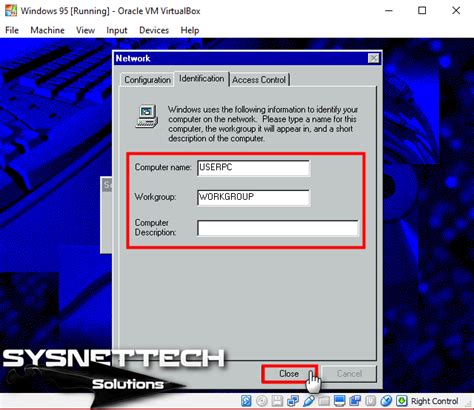The image size is (474, 410).
Task: Click the virtualization CPU status icon
Action: [x=370, y=401]
